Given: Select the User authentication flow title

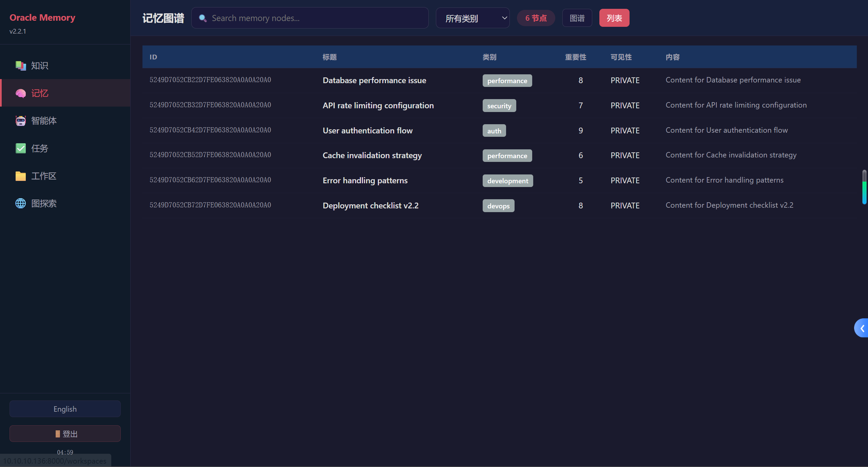Looking at the screenshot, I should click(x=368, y=131).
